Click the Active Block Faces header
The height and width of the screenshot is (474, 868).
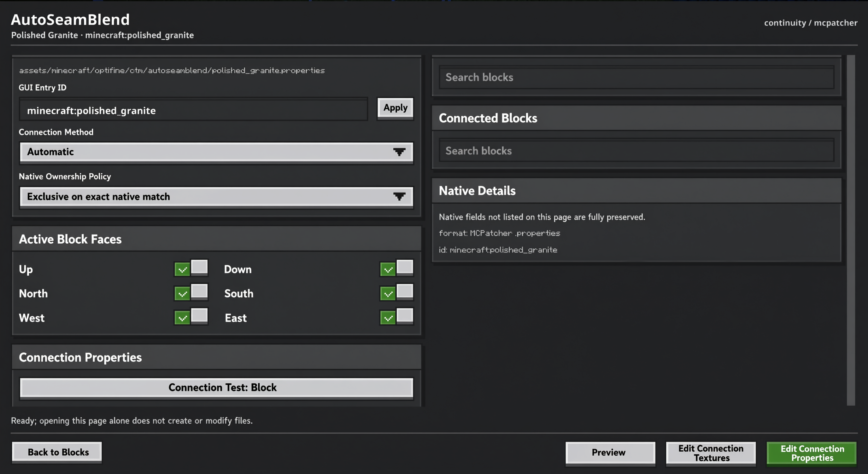[x=216, y=239]
